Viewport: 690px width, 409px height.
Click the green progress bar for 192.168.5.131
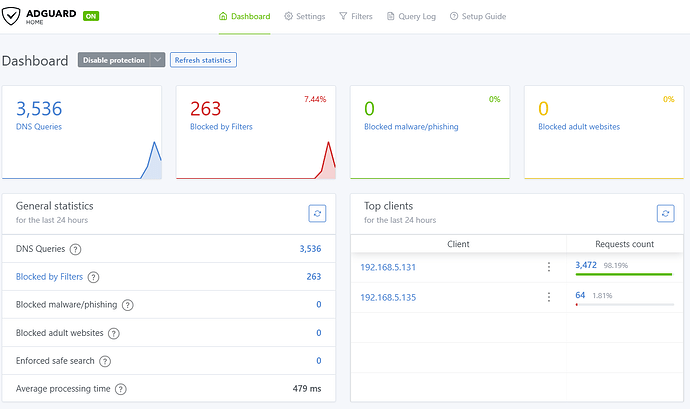point(623,274)
